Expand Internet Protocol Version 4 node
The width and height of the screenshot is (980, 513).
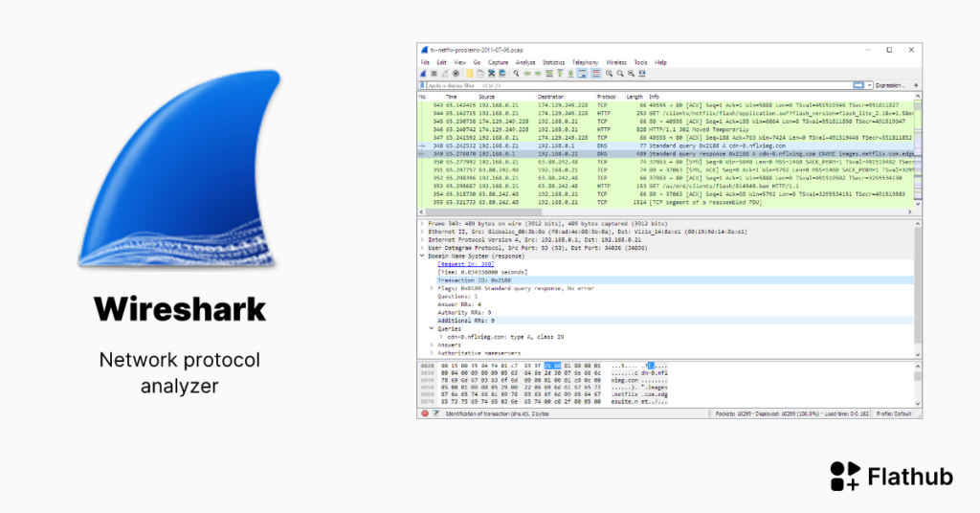click(422, 240)
